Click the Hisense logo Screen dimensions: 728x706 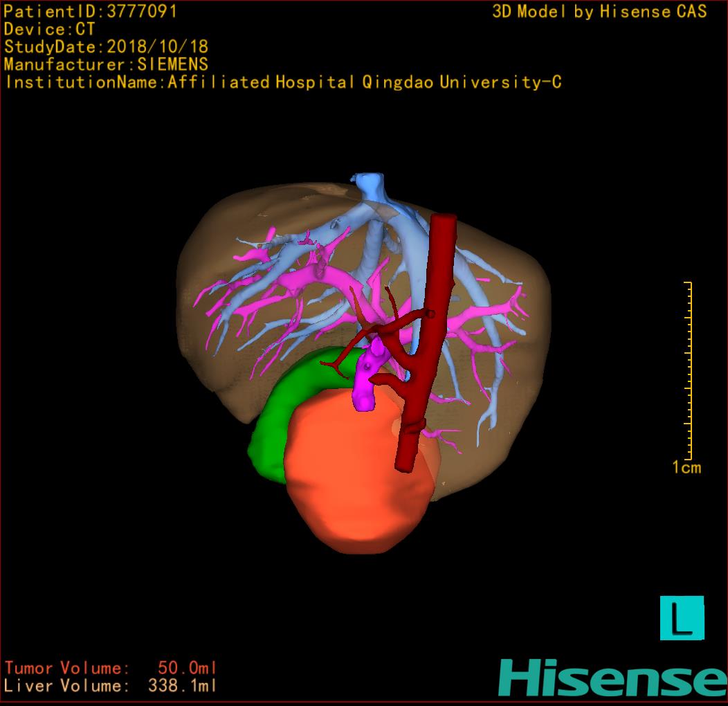(x=612, y=677)
